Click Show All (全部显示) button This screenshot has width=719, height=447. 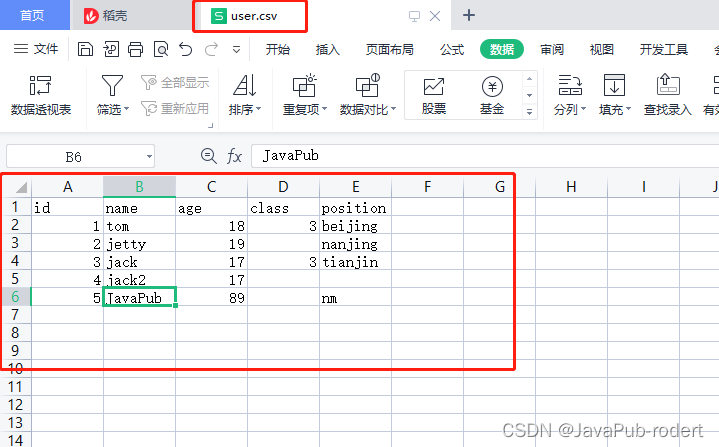pos(176,83)
